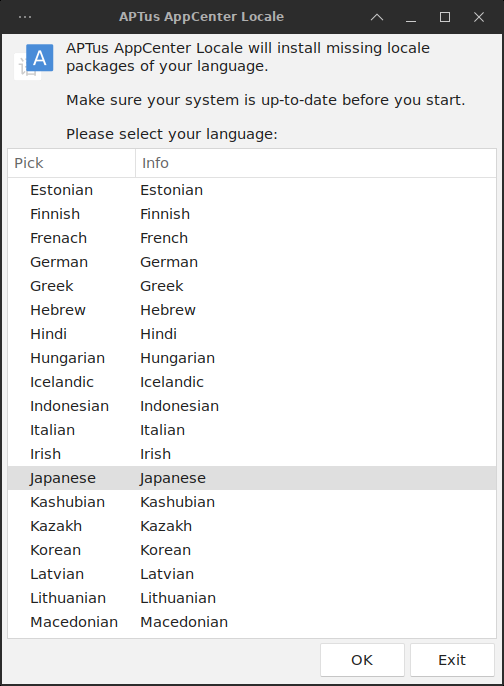Click Kashubian in the Info column
This screenshot has height=686, width=504.
point(178,502)
